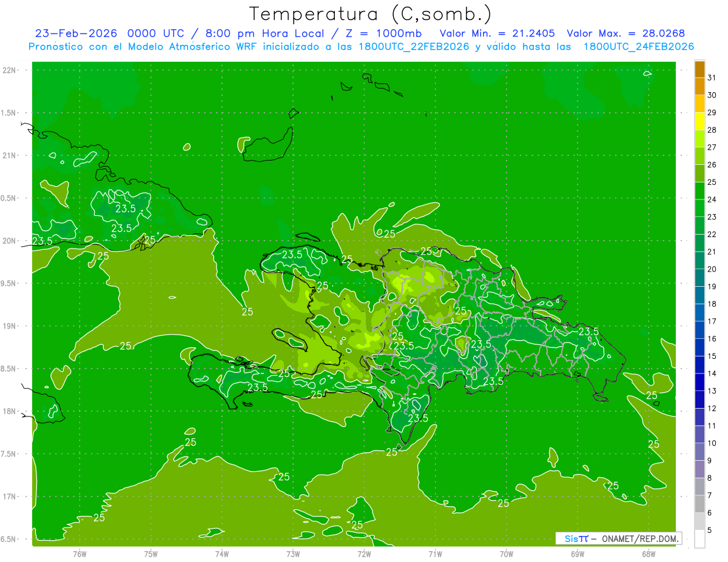This screenshot has width=728, height=562.
Task: Click the 26 label on the color scale
Action: (x=712, y=164)
